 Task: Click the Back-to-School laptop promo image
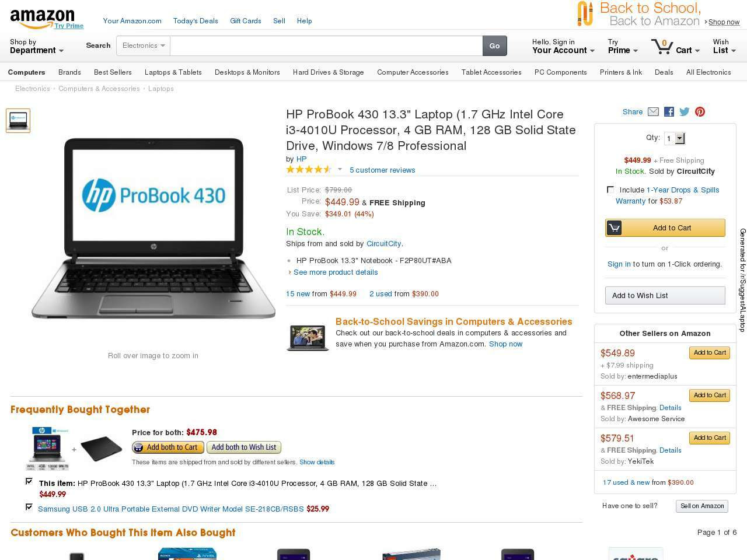click(x=308, y=337)
